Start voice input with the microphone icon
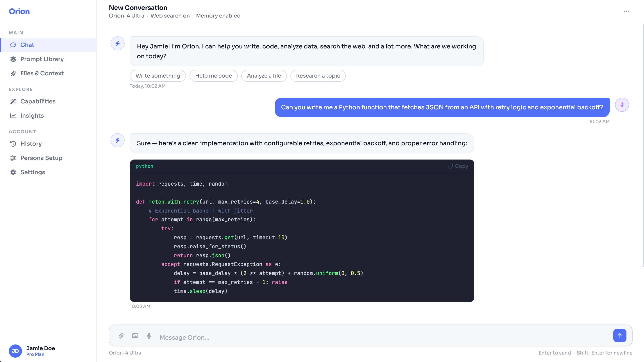644x362 pixels. click(x=149, y=336)
